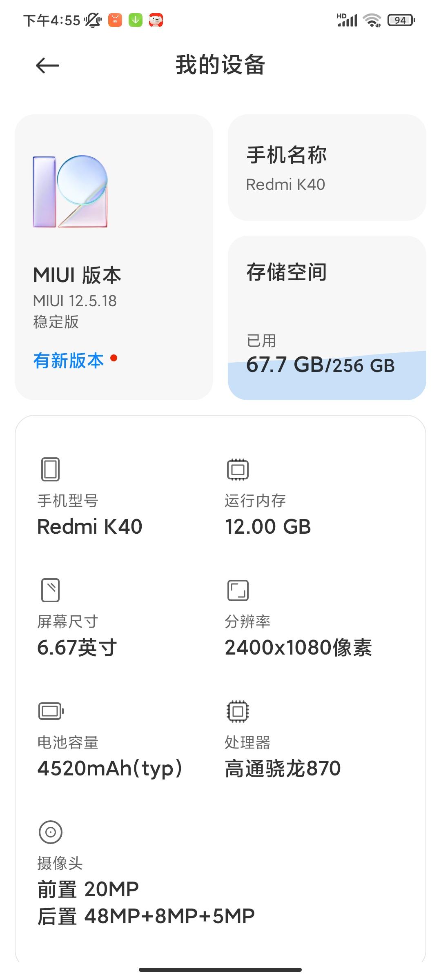The height and width of the screenshot is (980, 441).
Task: Tap the Wi-Fi status bar icon
Action: tap(372, 20)
